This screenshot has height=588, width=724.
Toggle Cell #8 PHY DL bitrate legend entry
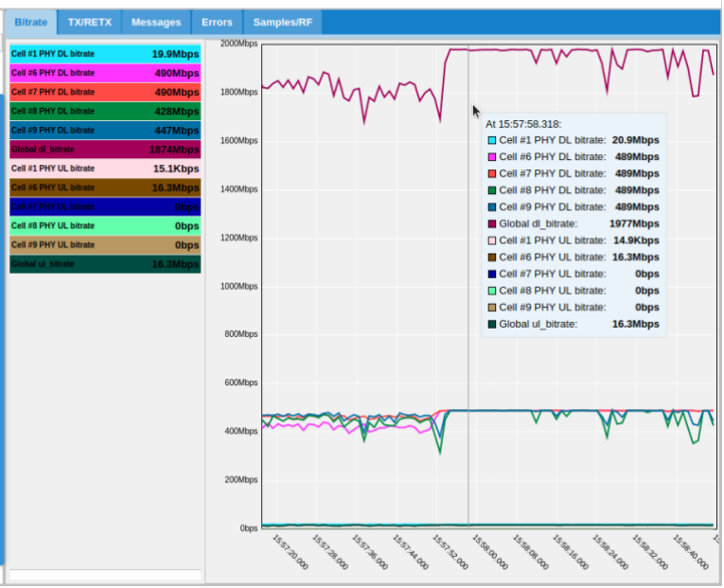pos(105,112)
